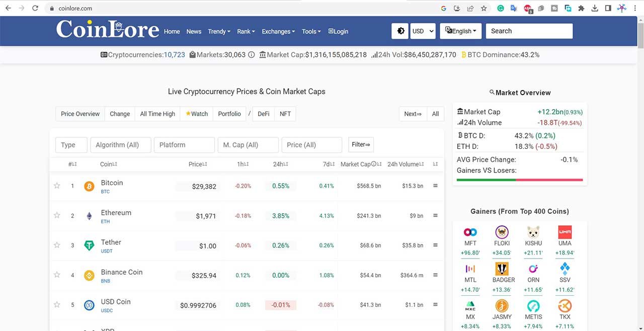Open the UMA gainer icon
Screen dimensions: 644x331
tap(565, 232)
